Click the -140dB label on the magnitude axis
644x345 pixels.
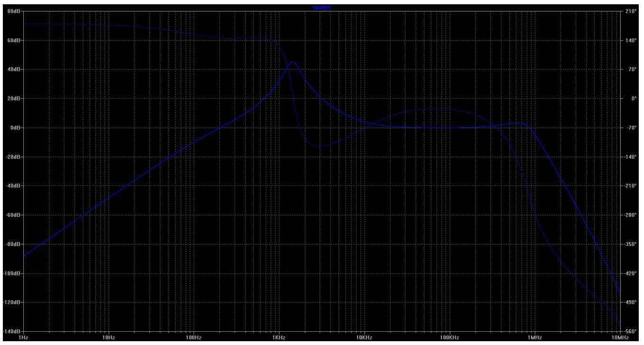[x=11, y=331]
